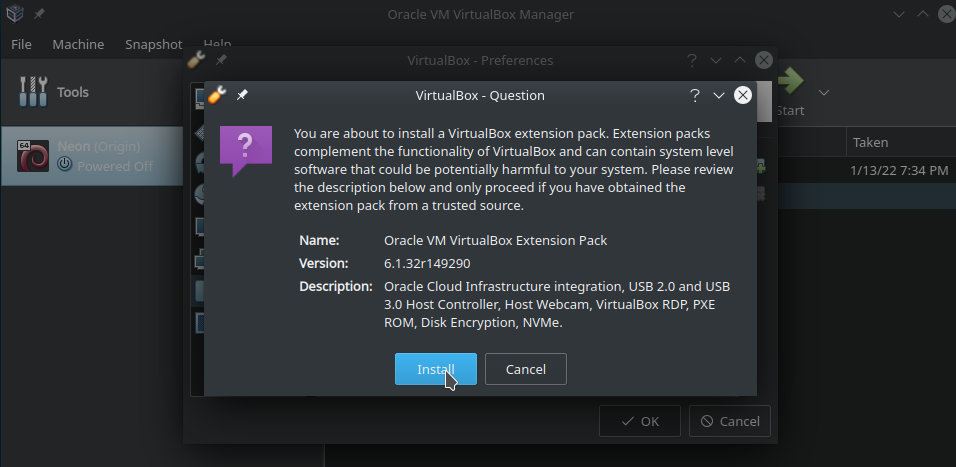Open the Snapshot menu

[x=154, y=45]
